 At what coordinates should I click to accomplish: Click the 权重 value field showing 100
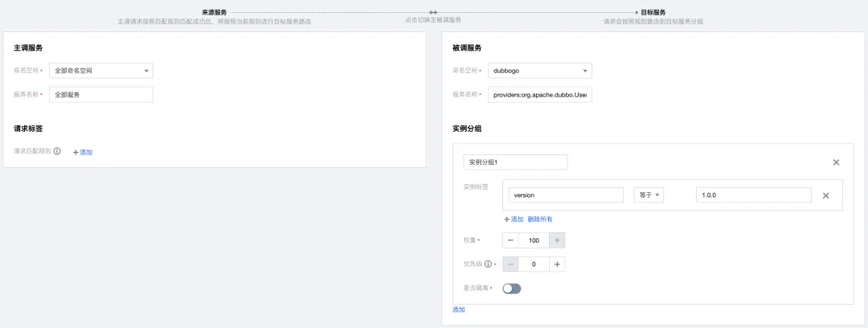coord(534,240)
